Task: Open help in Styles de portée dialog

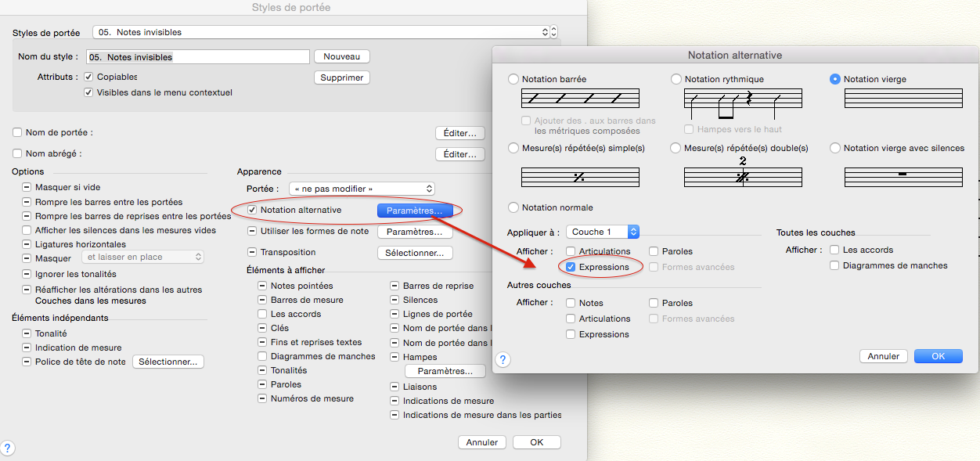Action: click(x=8, y=448)
